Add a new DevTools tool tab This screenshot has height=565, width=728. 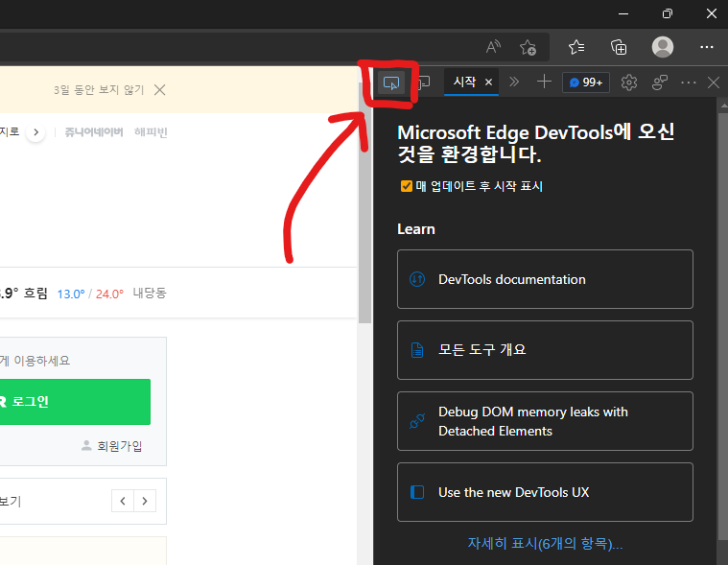click(544, 82)
